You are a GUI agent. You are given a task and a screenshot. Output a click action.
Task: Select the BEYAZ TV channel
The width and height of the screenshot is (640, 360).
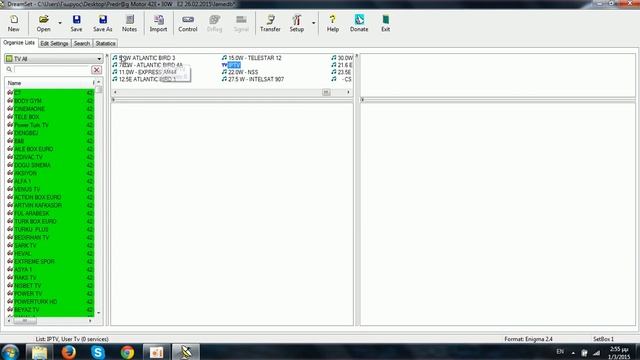[27, 310]
